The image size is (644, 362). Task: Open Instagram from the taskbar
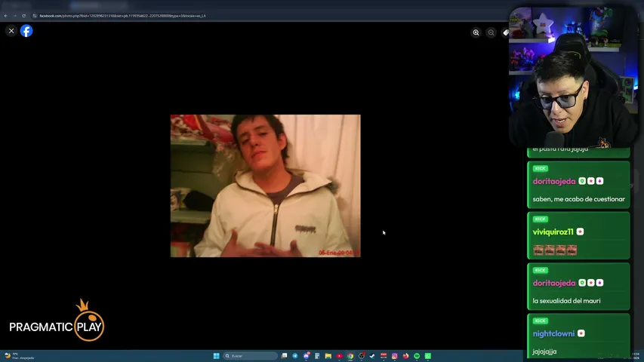click(x=395, y=356)
